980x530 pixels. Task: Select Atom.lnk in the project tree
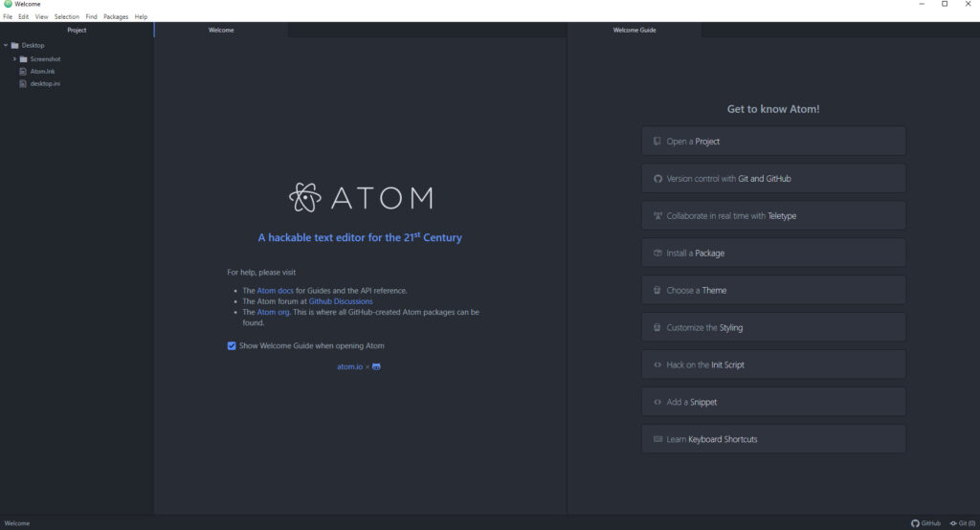42,71
